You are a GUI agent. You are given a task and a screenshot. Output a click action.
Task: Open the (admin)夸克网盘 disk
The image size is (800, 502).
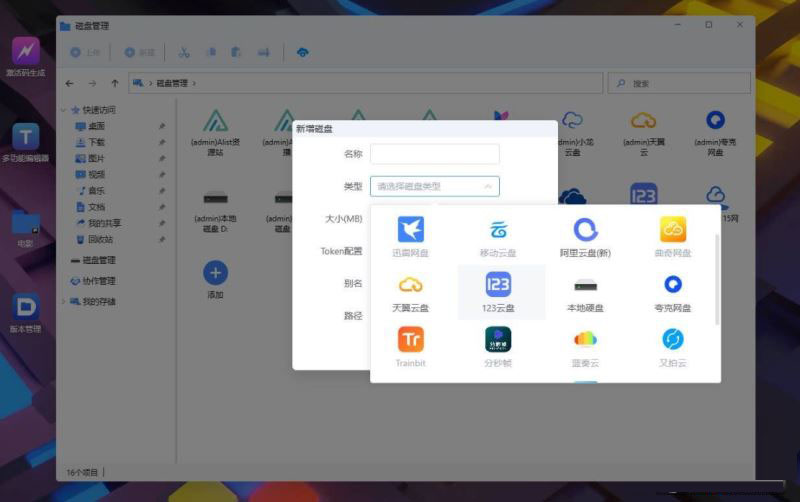(x=715, y=132)
